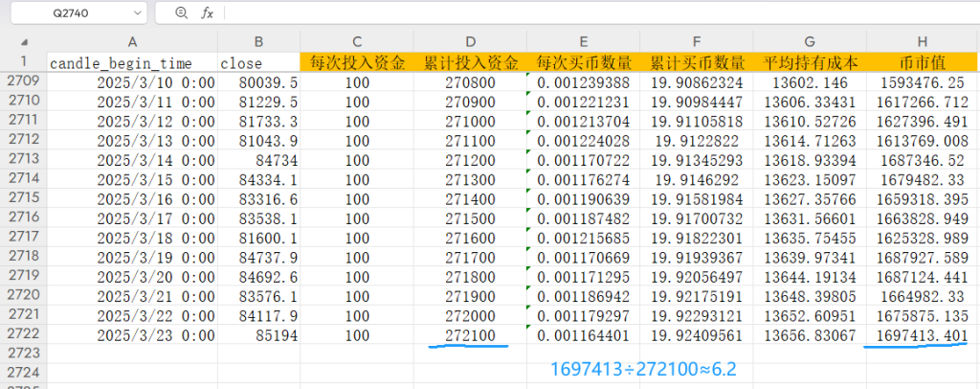Click the select-all triangle at grid corner
Viewport: 980px width, 389px height.
click(x=24, y=43)
